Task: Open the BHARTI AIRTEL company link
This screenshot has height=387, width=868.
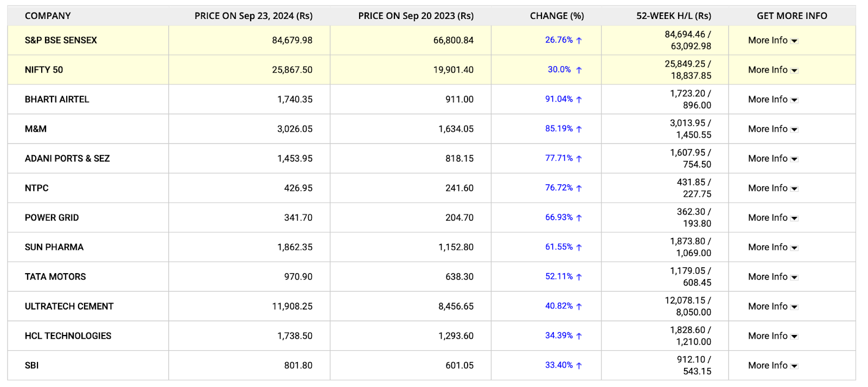Action: (57, 99)
